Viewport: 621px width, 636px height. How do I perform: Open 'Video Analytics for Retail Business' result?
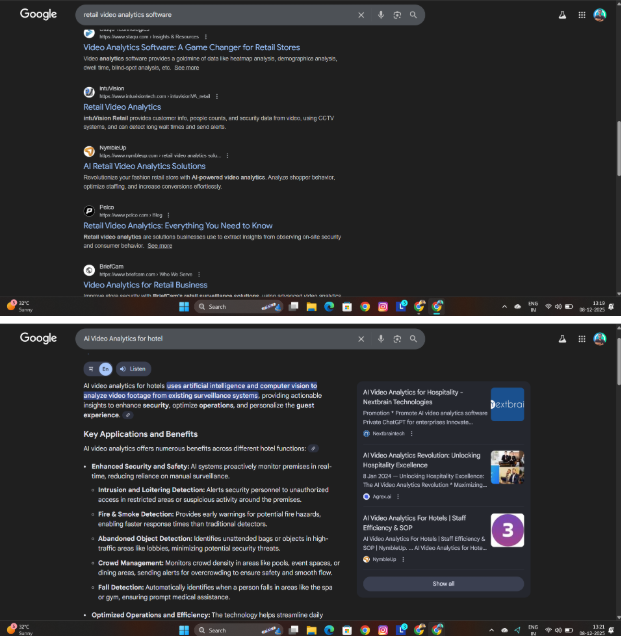[x=145, y=285]
